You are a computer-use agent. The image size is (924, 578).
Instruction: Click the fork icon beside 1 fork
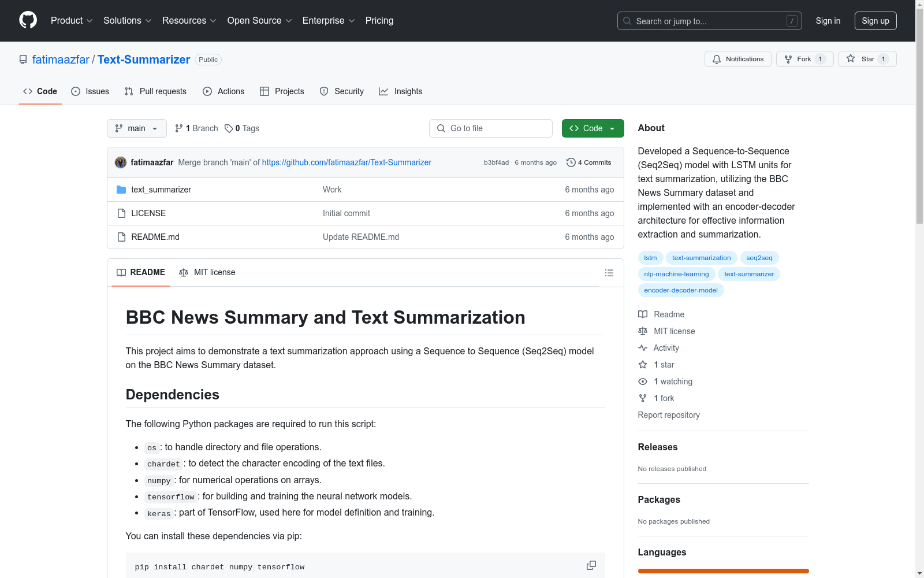pos(643,398)
